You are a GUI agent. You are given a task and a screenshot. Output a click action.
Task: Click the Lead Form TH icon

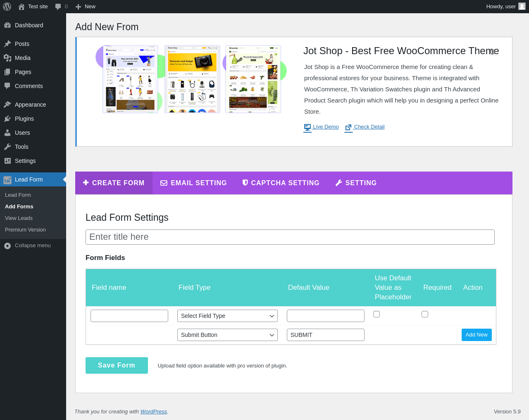(x=7, y=180)
